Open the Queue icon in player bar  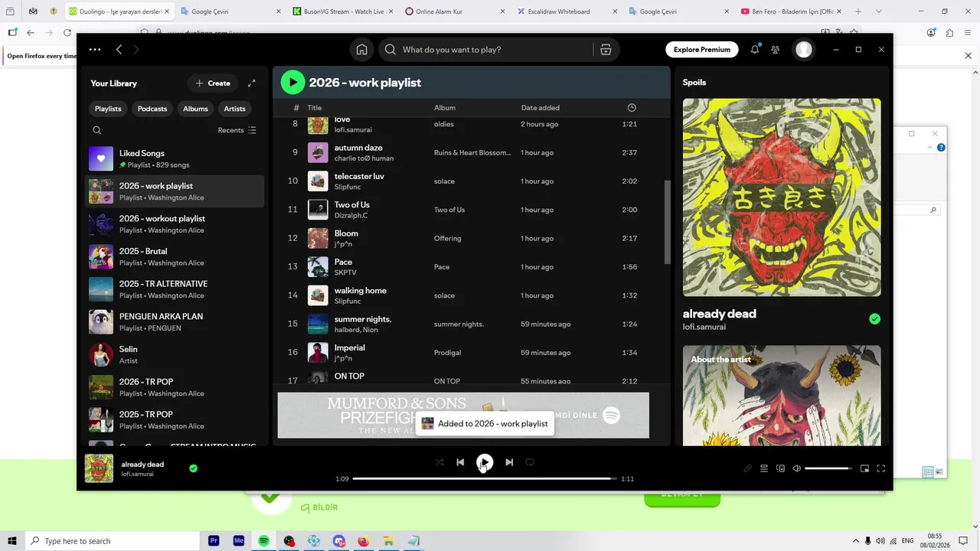[764, 469]
